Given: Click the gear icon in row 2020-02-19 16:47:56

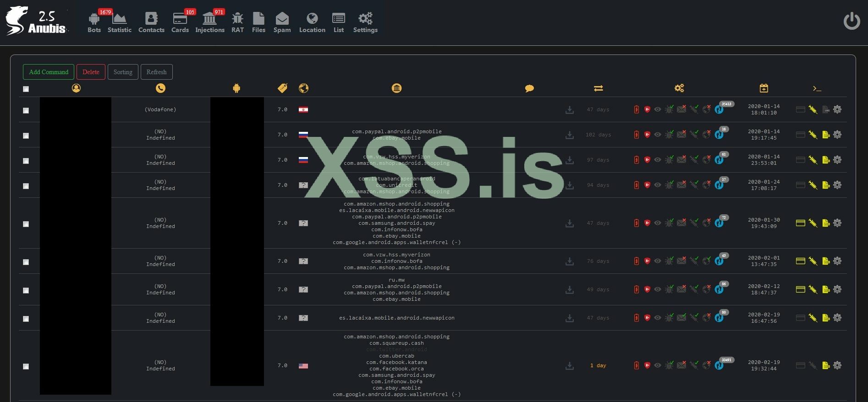Looking at the screenshot, I should pos(837,318).
